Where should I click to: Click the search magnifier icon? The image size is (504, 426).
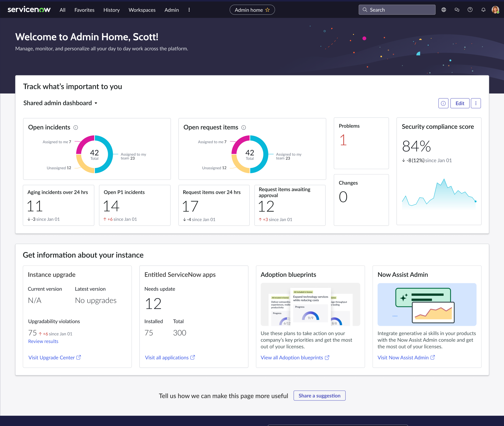pos(365,10)
